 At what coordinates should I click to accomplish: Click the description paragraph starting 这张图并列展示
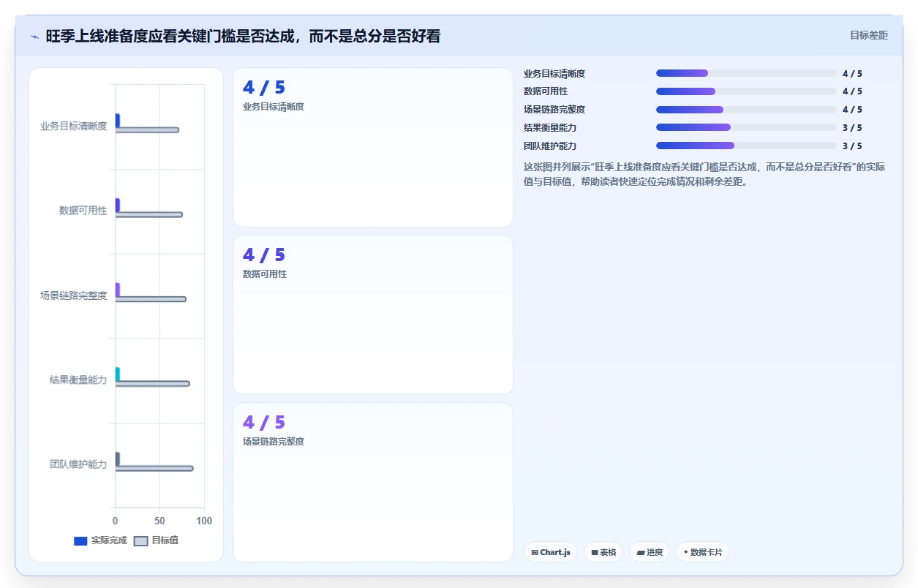(x=704, y=174)
